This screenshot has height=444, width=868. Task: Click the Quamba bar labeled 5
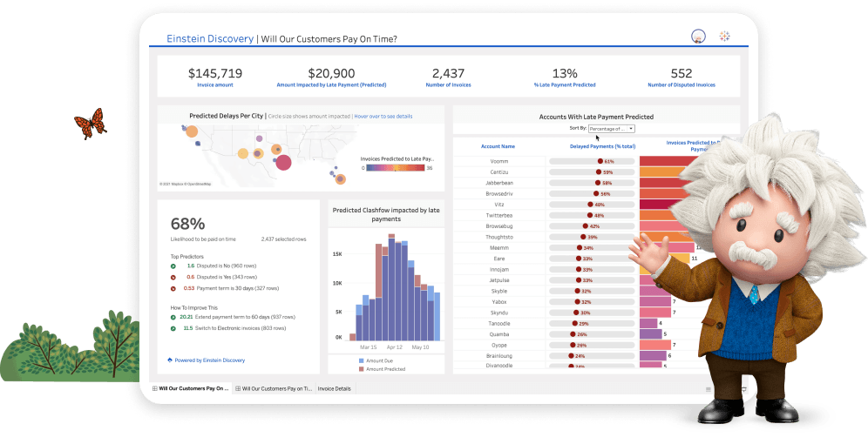(x=651, y=334)
